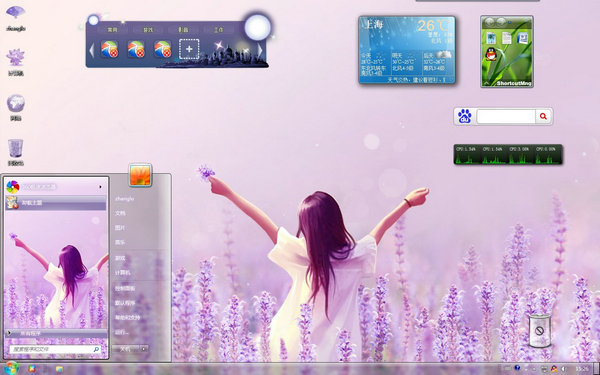Click the Windows Start orb
Image resolution: width=600 pixels, height=375 pixels.
(x=11, y=368)
